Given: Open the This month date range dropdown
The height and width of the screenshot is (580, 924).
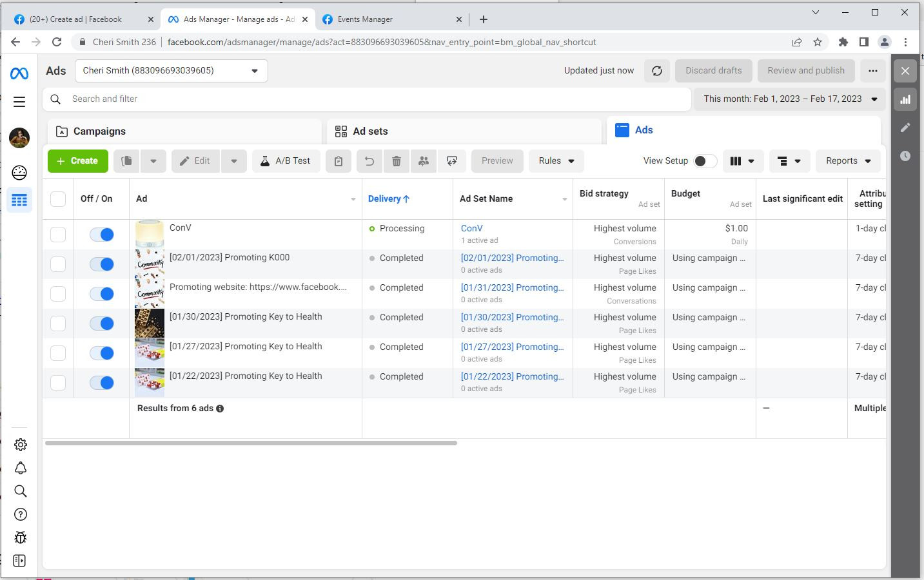Looking at the screenshot, I should point(791,99).
